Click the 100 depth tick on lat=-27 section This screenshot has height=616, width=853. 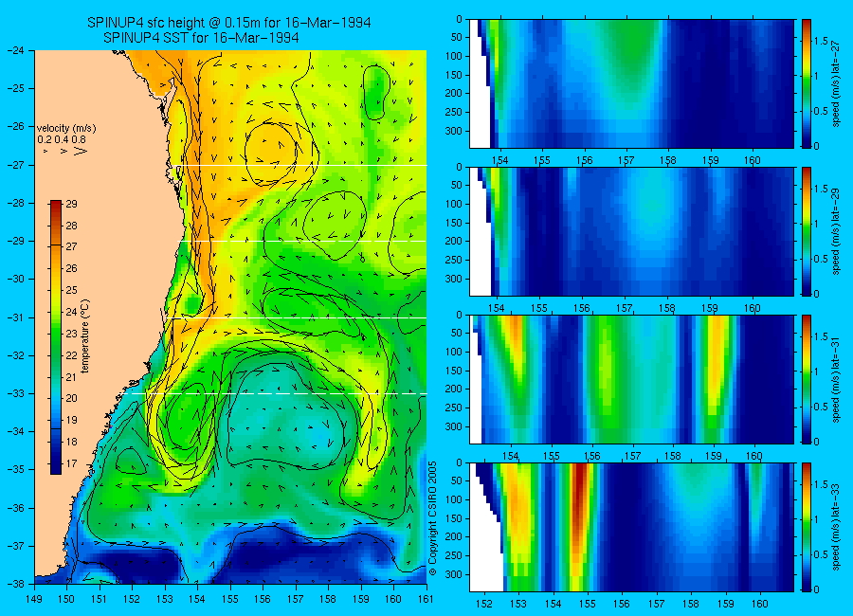(x=454, y=56)
